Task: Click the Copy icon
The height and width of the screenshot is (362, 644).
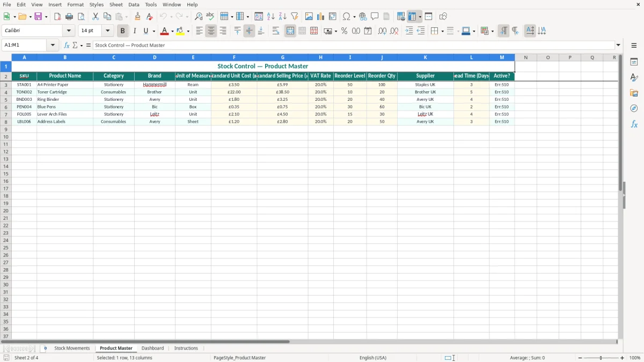Action: [x=107, y=17]
